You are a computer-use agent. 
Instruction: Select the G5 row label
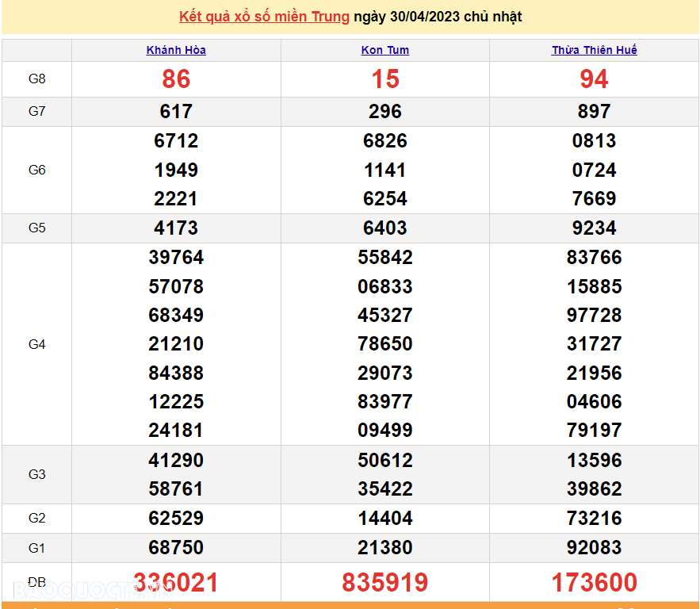[x=36, y=228]
